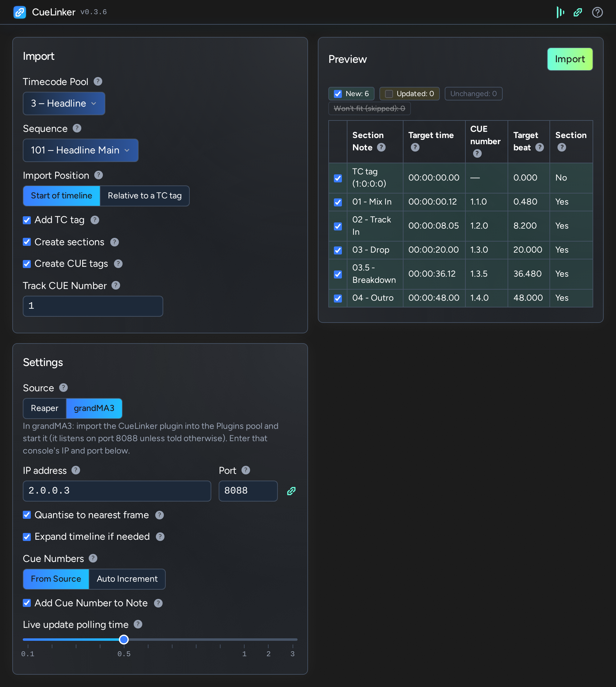Click the link connection icon in header
The height and width of the screenshot is (687, 616).
click(578, 12)
